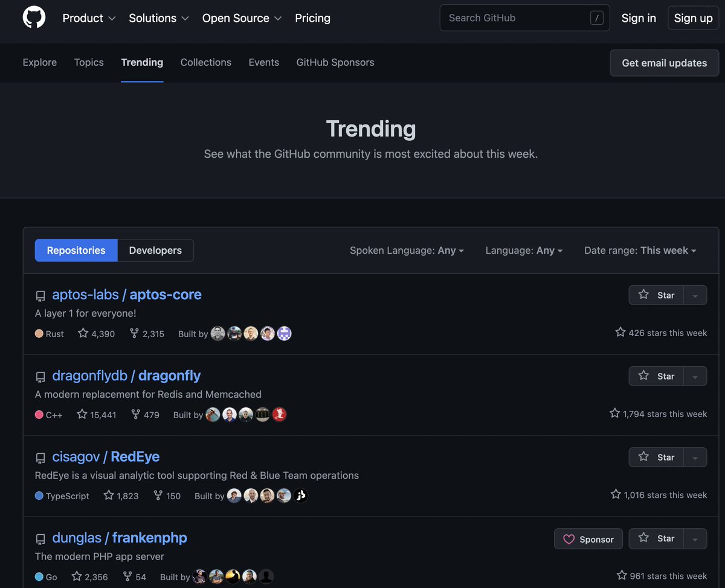Click first contributor avatar on dragonfly row

[x=213, y=415]
